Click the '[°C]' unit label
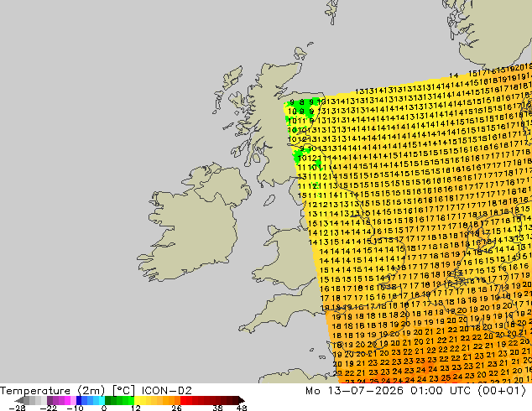The image size is (532, 411). pyautogui.click(x=123, y=391)
